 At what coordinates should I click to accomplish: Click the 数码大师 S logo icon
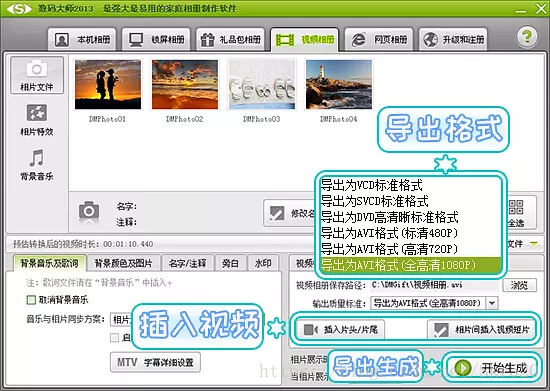coord(19,8)
